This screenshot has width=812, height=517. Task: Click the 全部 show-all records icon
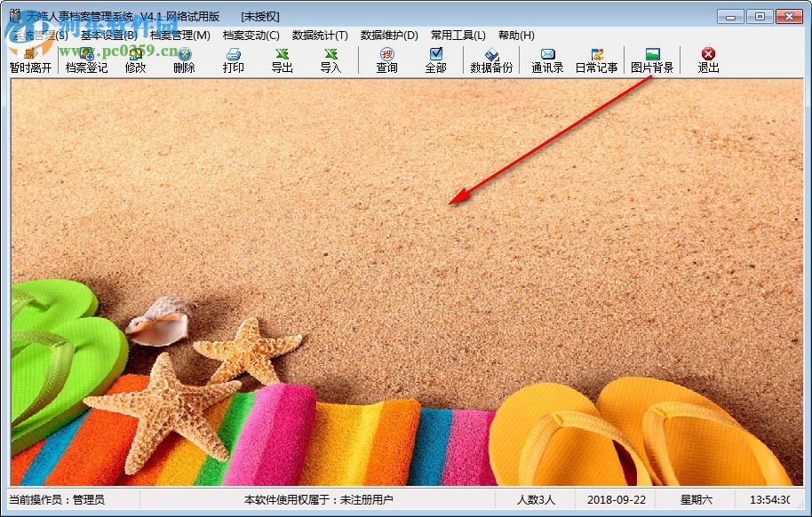coord(434,60)
